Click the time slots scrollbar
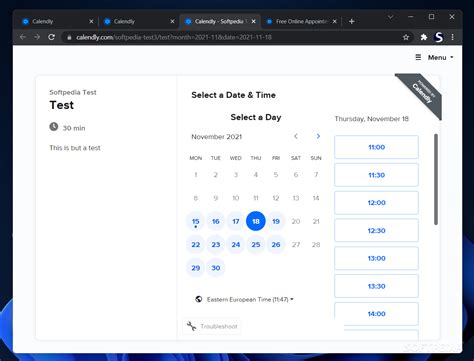Viewport: 474px width, 361px height. 436,179
